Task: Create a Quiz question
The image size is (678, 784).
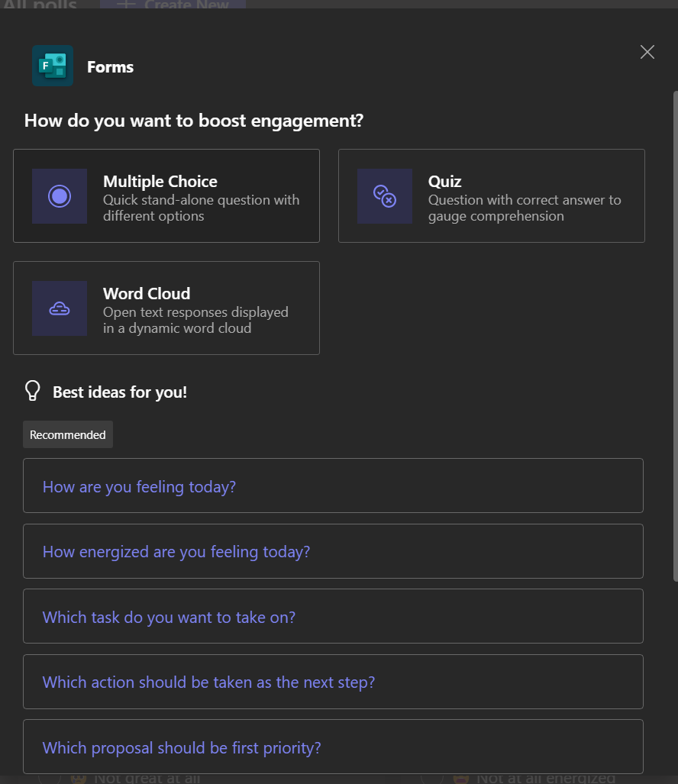Action: 491,195
